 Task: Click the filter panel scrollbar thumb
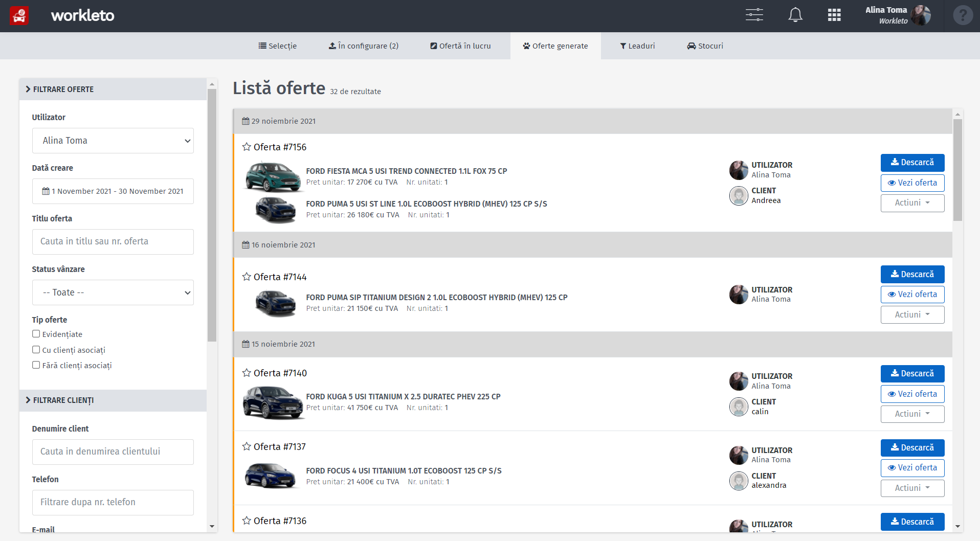[212, 215]
